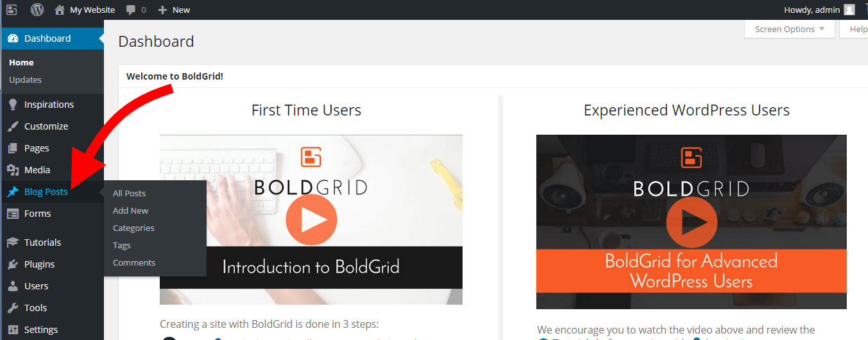868x340 pixels.
Task: Click the Customize paintbrush icon
Action: [x=13, y=126]
